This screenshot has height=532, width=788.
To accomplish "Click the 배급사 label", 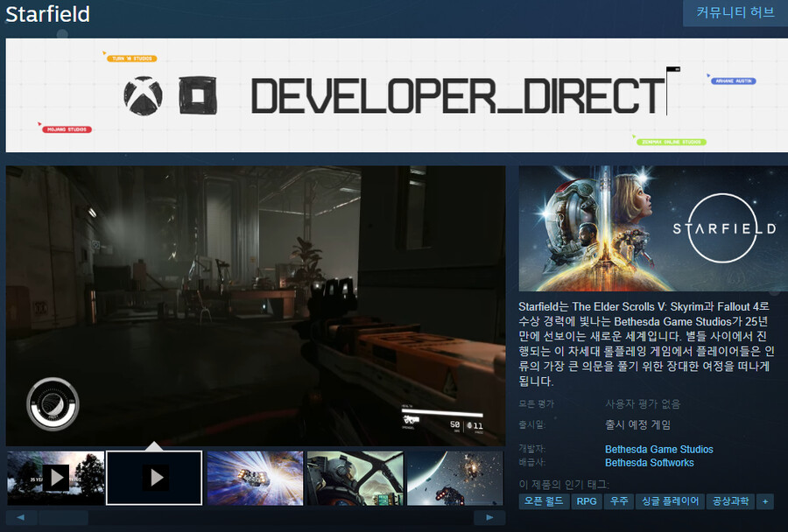I will click(x=532, y=462).
